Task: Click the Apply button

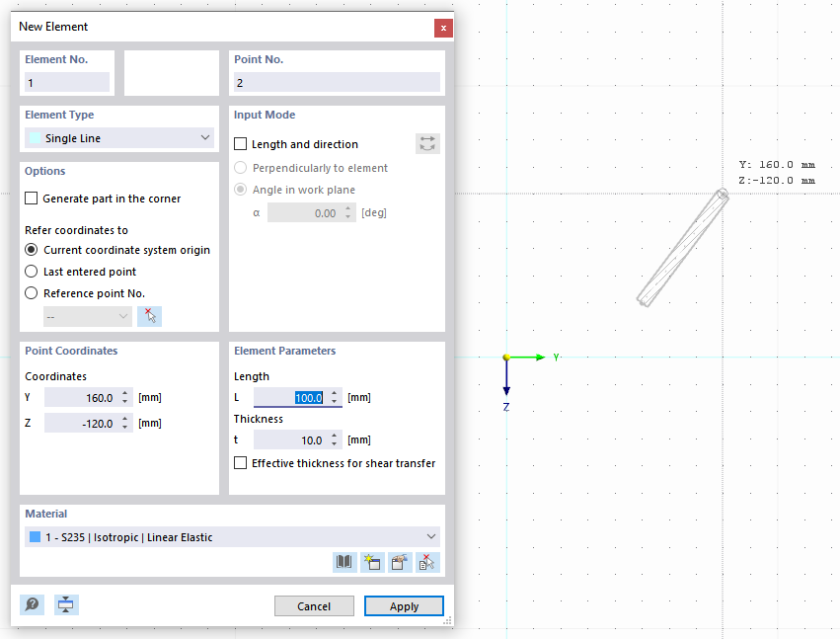Action: point(404,605)
